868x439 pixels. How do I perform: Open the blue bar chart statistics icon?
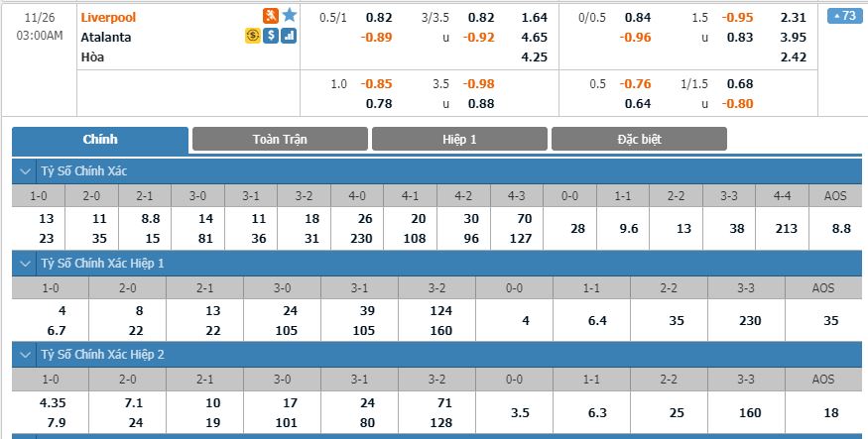[x=289, y=36]
